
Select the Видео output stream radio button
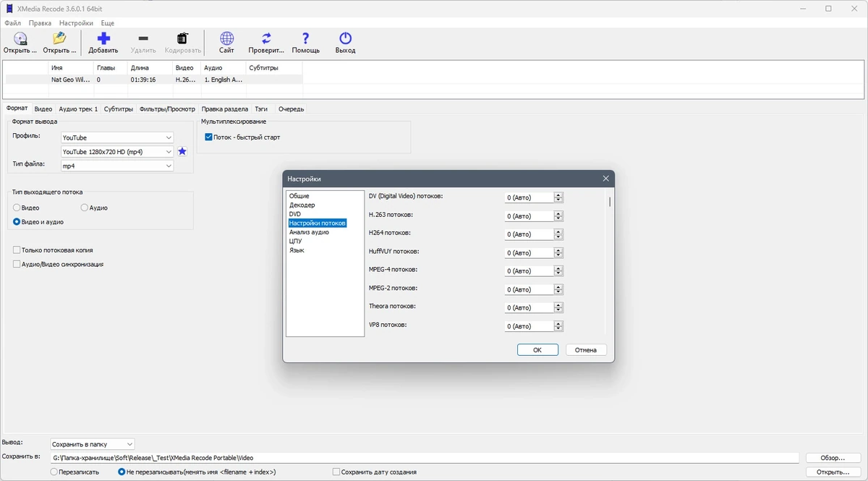coord(17,208)
